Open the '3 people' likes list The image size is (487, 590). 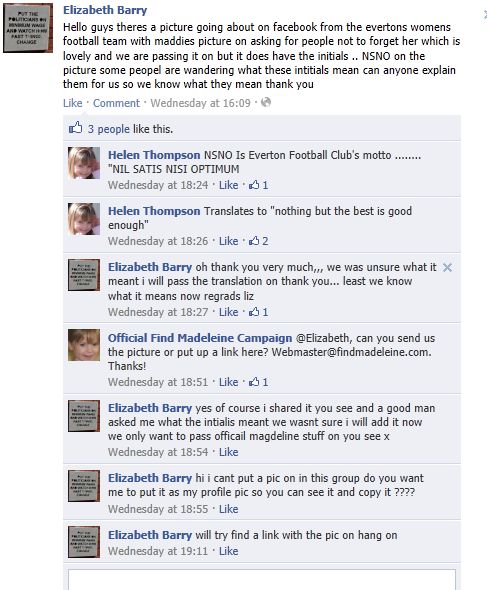coord(108,129)
